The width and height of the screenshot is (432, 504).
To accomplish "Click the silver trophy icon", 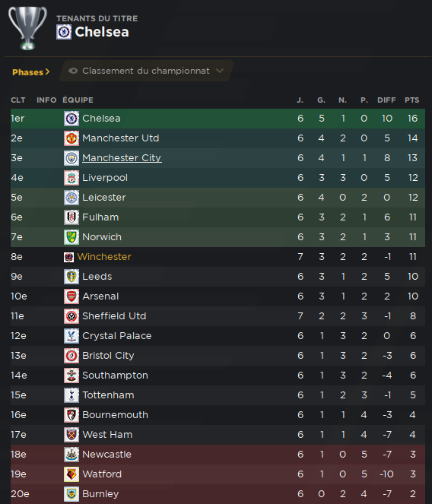I will 27,28.
